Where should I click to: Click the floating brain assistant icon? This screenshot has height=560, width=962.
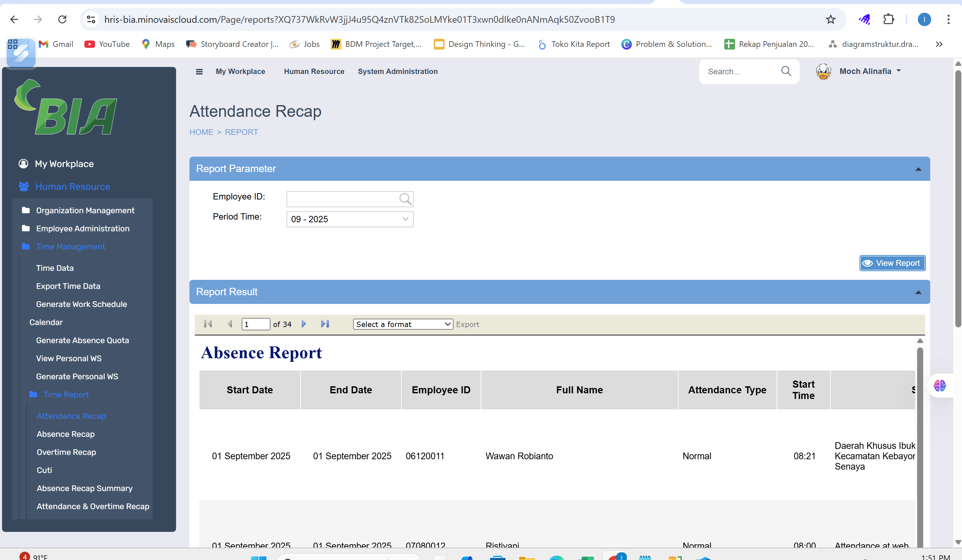pos(940,386)
